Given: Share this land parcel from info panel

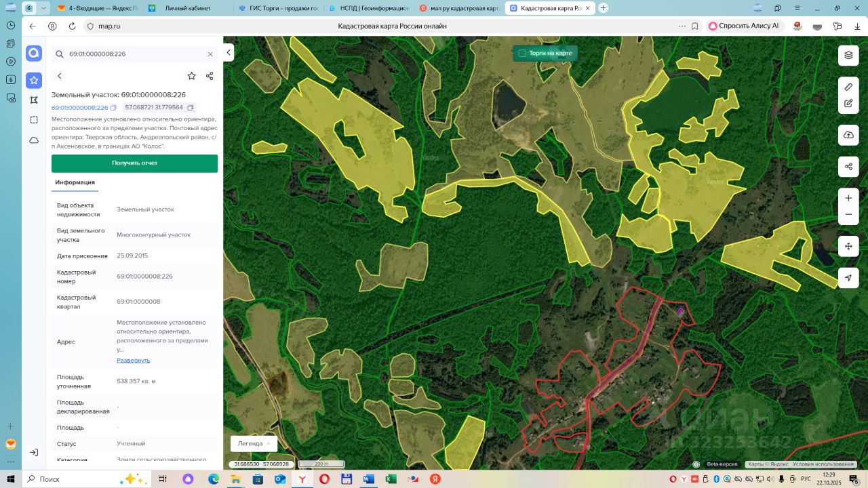Looking at the screenshot, I should click(210, 76).
